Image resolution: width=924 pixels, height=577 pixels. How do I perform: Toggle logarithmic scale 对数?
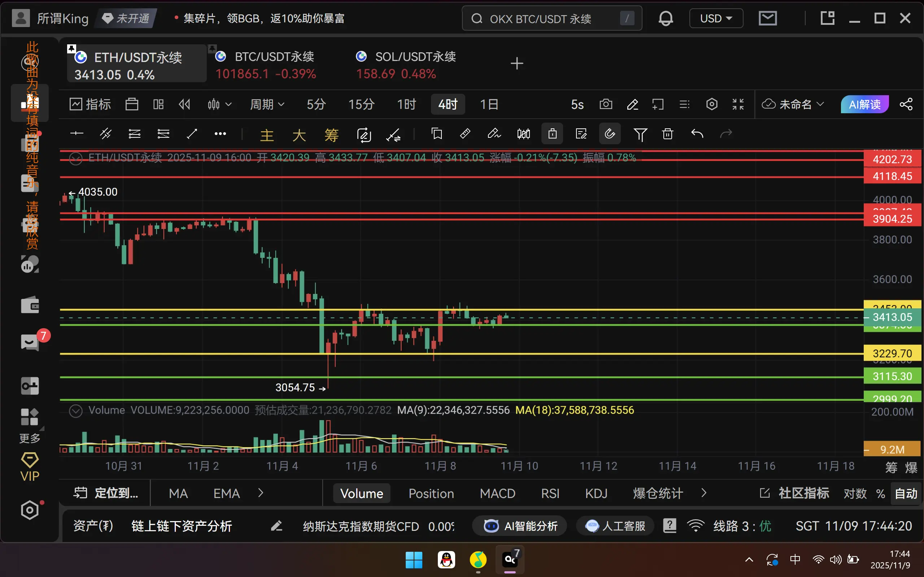[x=855, y=493]
